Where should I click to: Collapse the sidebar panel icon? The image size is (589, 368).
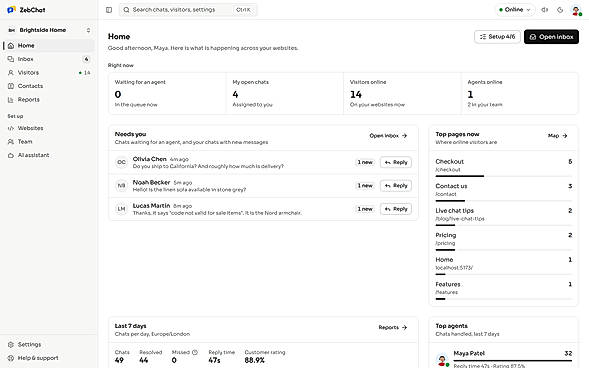coord(109,10)
